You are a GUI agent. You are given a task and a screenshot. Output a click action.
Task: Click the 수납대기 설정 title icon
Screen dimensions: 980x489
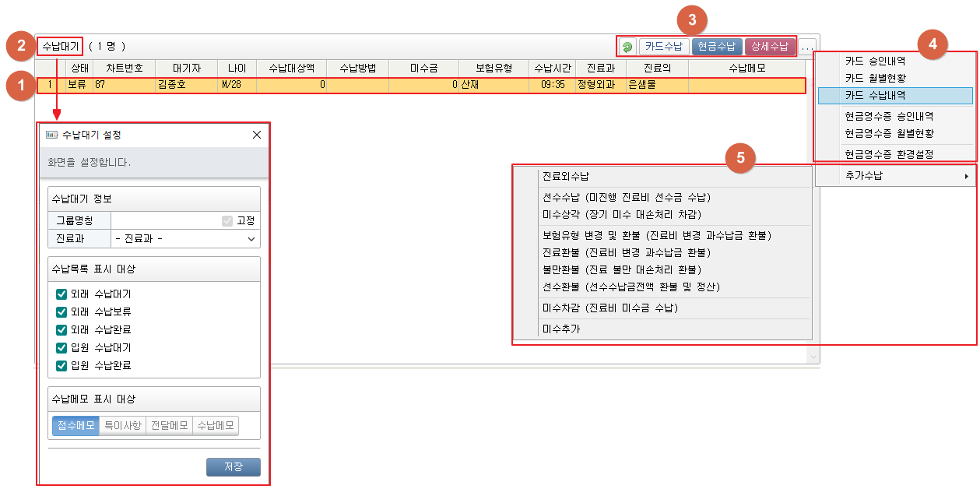click(52, 135)
